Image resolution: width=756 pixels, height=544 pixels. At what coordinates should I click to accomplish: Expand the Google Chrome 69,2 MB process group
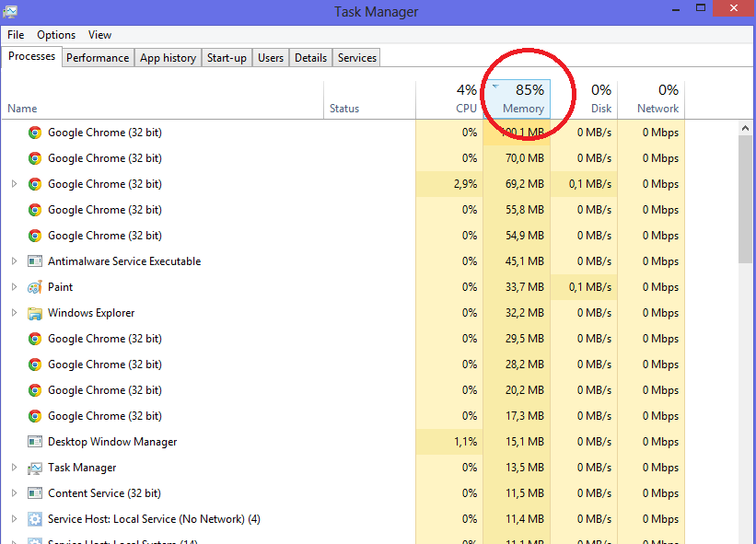tap(14, 183)
